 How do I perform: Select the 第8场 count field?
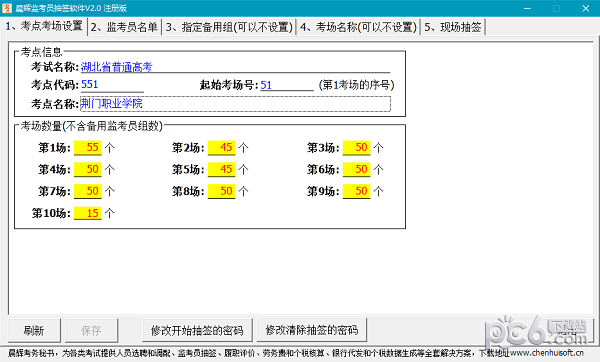[221, 191]
